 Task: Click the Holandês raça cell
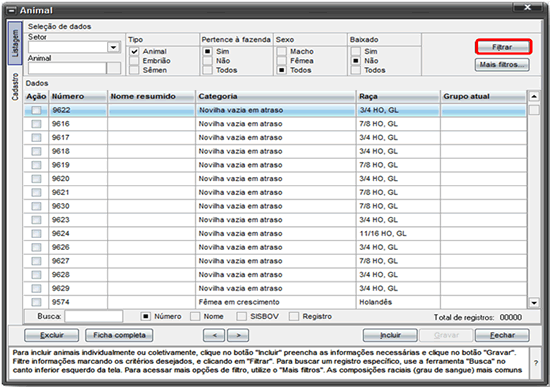[398, 302]
